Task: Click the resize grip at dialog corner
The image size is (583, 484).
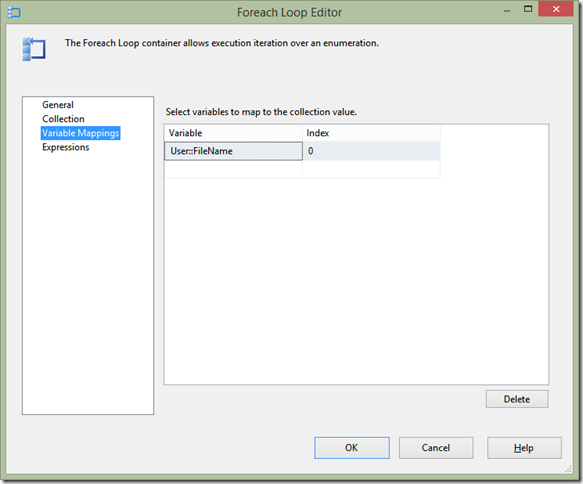Action: point(568,469)
